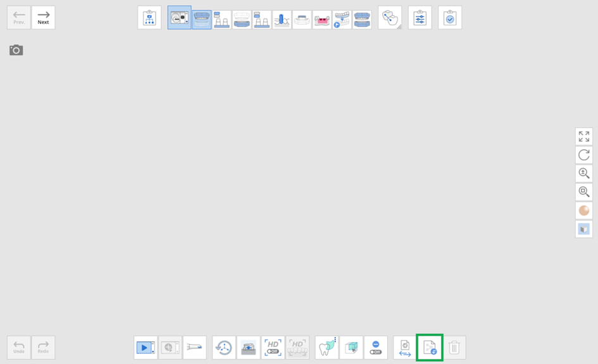The width and height of the screenshot is (598, 364).
Task: Toggle the minus-sign off switch
Action: (x=376, y=348)
